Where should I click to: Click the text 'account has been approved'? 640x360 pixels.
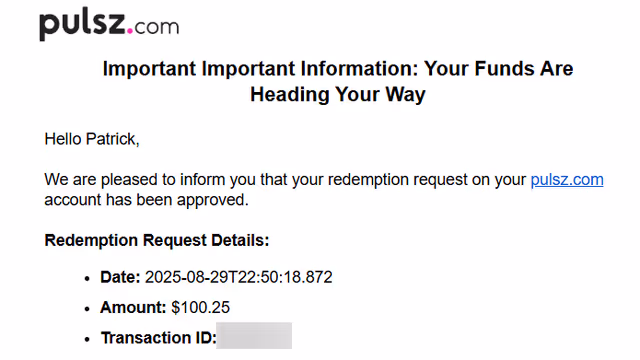click(x=146, y=200)
